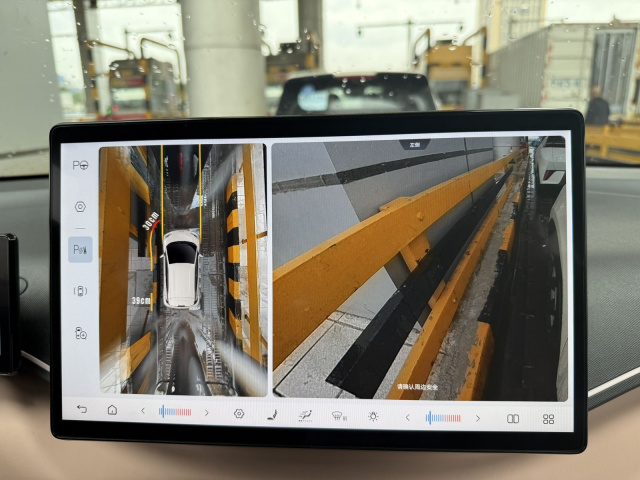Tap the bottom sidebar camera-car icon
Viewport: 640px width, 480px height.
[x=80, y=333]
